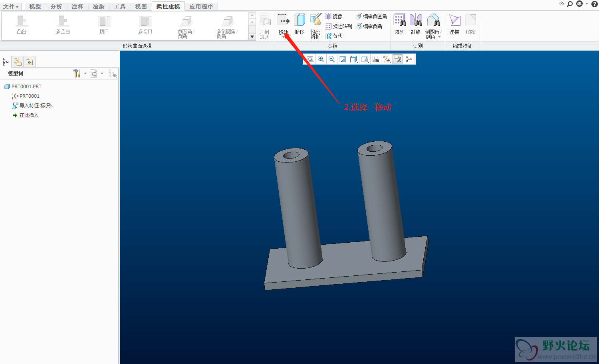The image size is (599, 364).
Task: Switch to the 应用程序 ribbon tab
Action: pyautogui.click(x=201, y=6)
